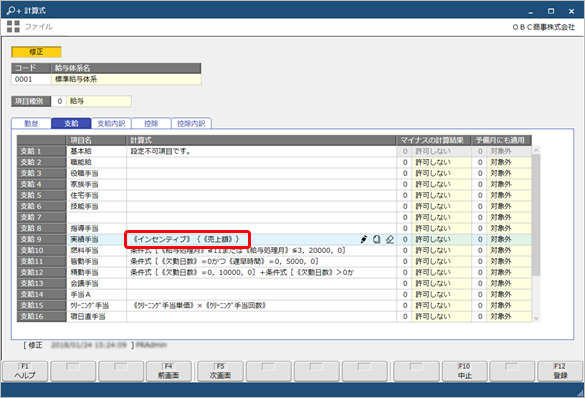
Task: Click the 項目名 column header
Action: coord(96,140)
